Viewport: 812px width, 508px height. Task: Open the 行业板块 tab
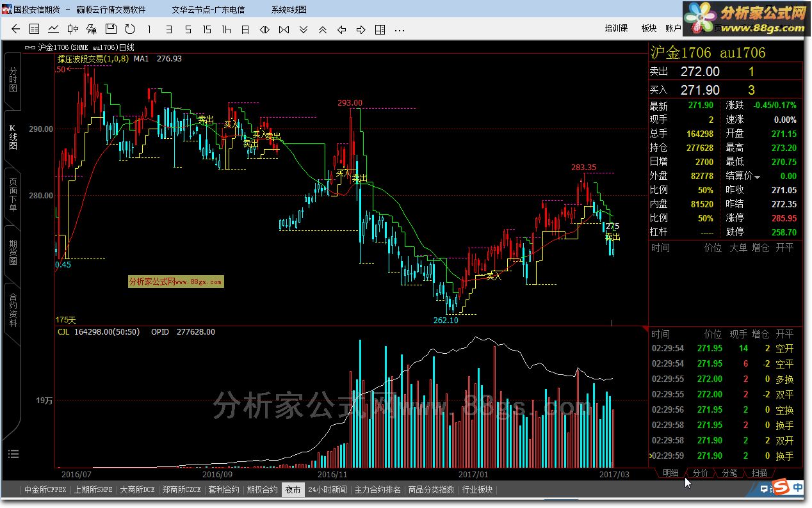(478, 489)
